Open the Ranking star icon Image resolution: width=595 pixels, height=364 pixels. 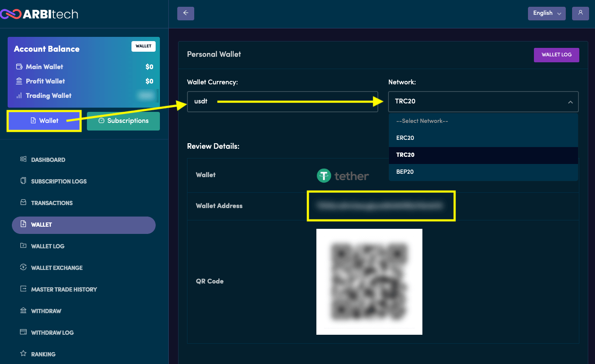tap(23, 354)
